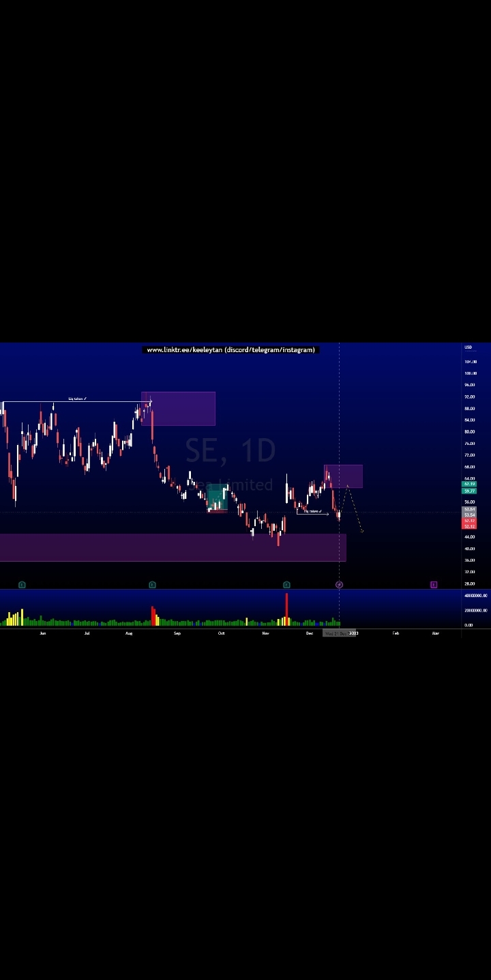Select the purple supply zone rectangle near August

pyautogui.click(x=178, y=408)
